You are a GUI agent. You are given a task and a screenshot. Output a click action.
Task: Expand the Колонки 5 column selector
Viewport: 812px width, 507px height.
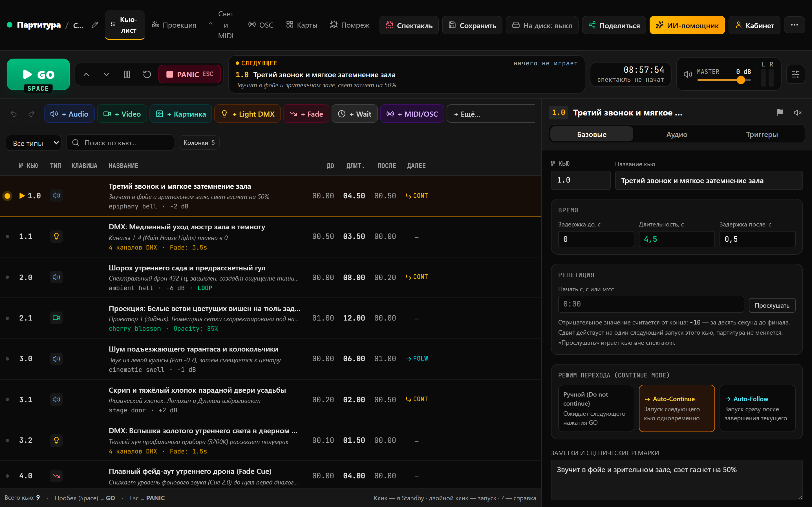pyautogui.click(x=199, y=143)
